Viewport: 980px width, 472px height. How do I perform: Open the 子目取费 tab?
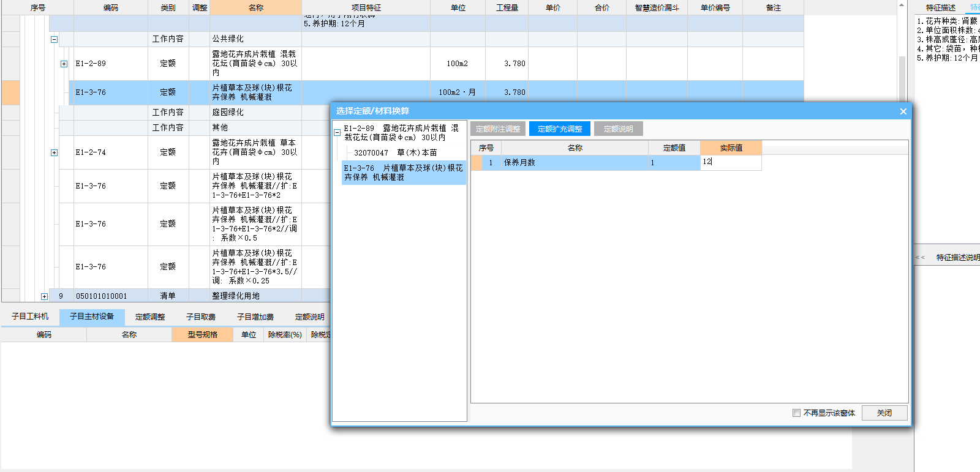(x=201, y=317)
